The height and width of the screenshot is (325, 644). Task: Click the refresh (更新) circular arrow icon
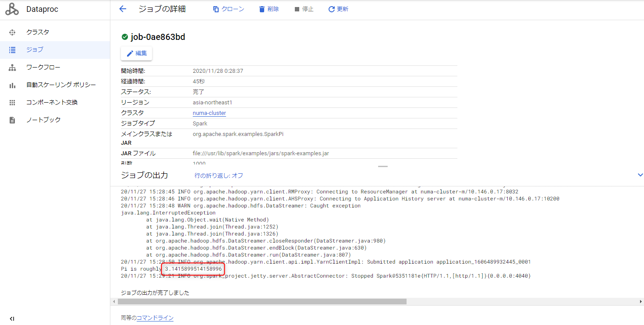332,9
